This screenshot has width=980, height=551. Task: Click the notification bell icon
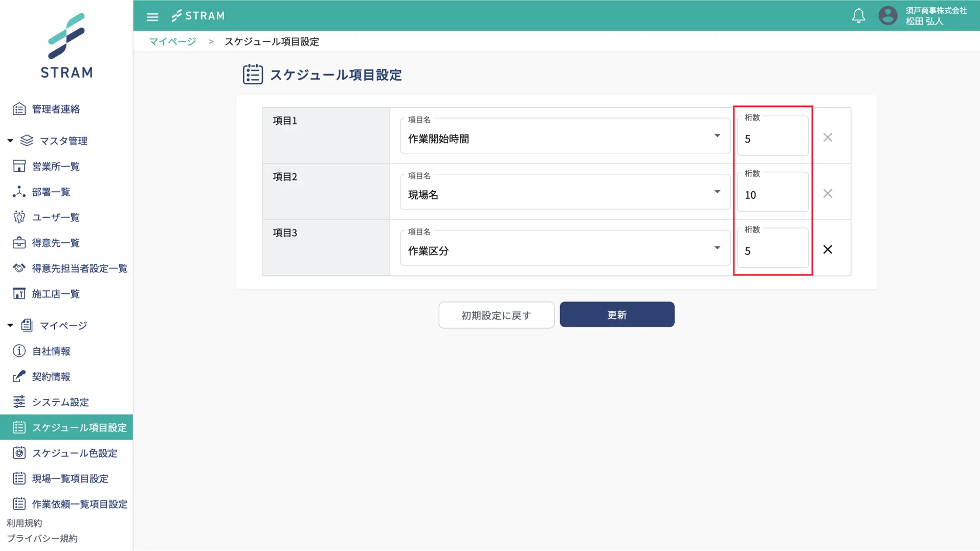click(858, 16)
